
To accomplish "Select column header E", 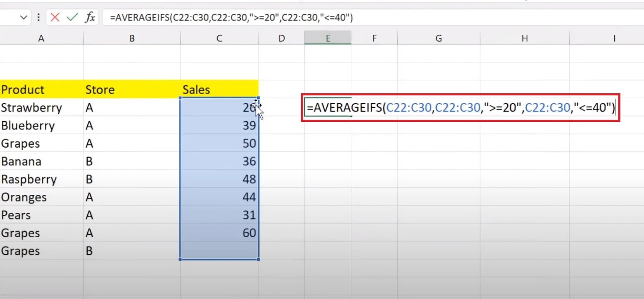I will tap(328, 37).
